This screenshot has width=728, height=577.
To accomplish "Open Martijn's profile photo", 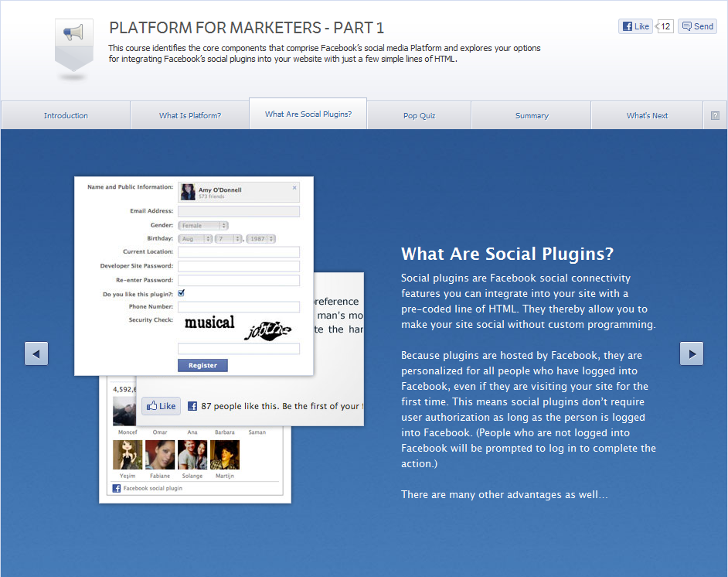I will click(225, 455).
